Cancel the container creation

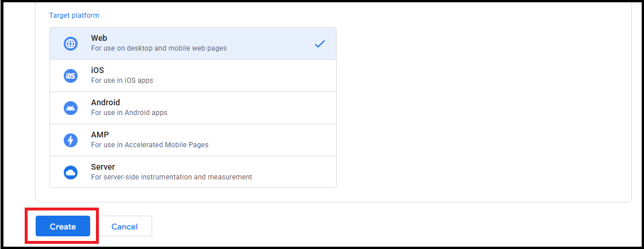tap(125, 227)
